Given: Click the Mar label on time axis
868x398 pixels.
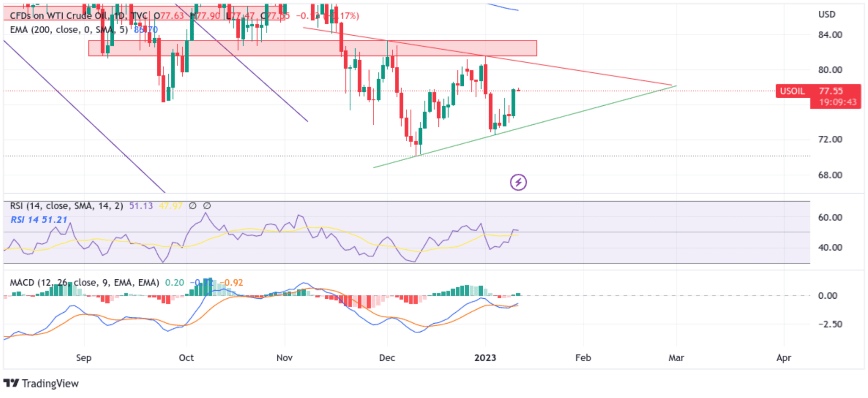Looking at the screenshot, I should coord(676,358).
